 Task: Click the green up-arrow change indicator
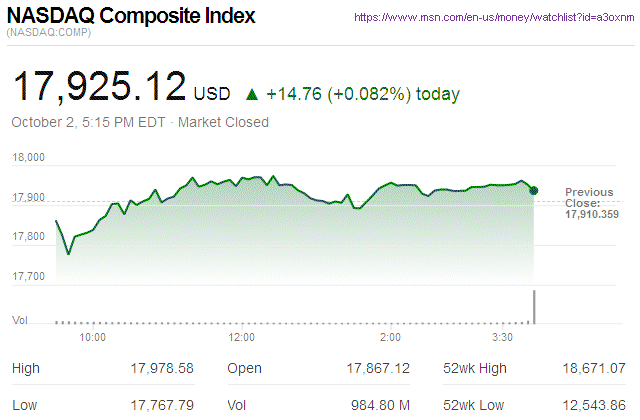(251, 95)
